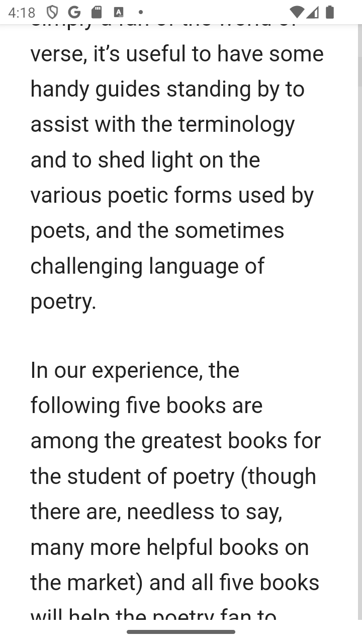The height and width of the screenshot is (644, 362).
Task: Tap the Google G notification icon
Action: tap(74, 12)
